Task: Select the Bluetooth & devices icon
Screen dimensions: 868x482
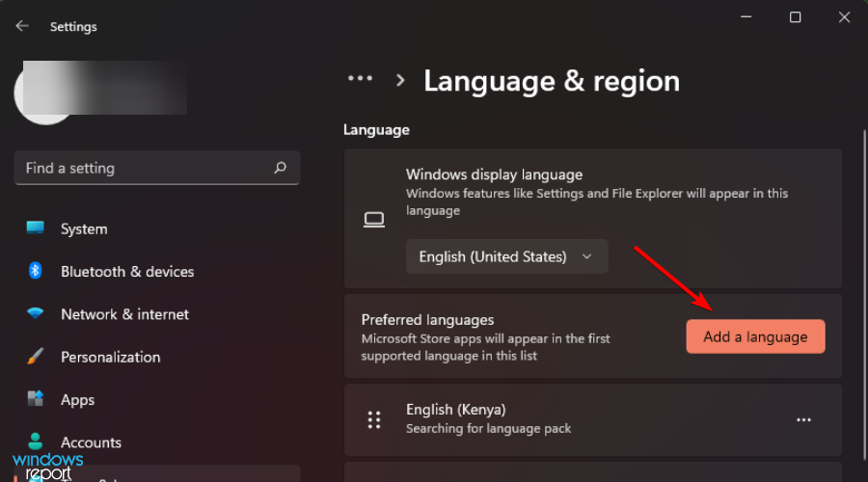Action: 36,272
